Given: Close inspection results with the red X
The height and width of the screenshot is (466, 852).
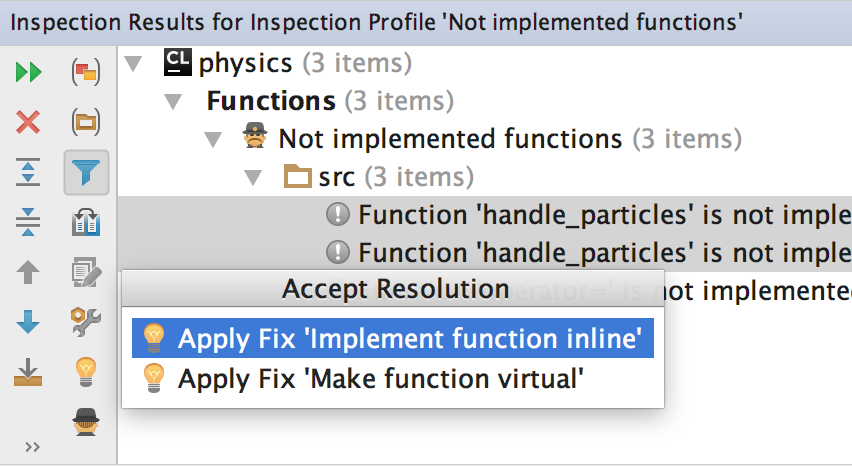Looking at the screenshot, I should 29,123.
